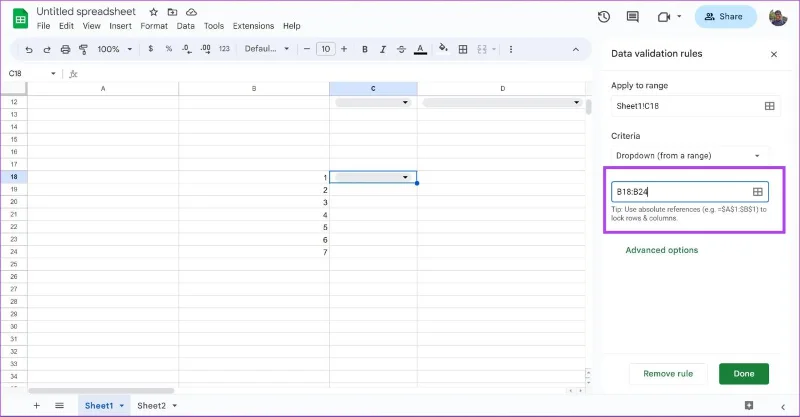Open the all sheets list icon
This screenshot has height=417, width=800.
59,406
